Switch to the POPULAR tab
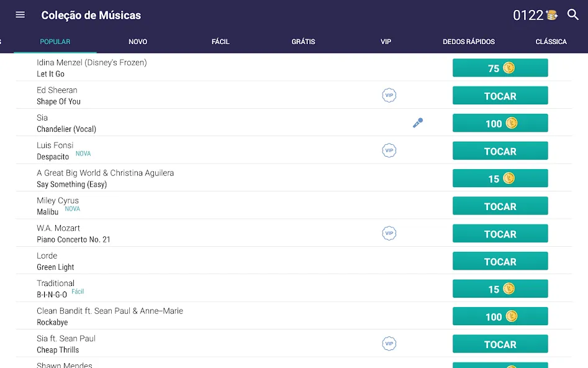The width and height of the screenshot is (588, 368). coord(55,42)
